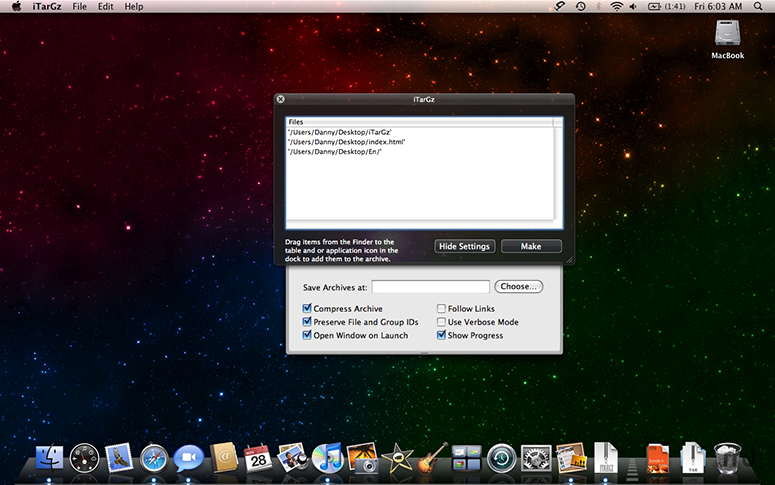The height and width of the screenshot is (485, 775).
Task: Disable Open Window on Launch
Action: click(x=307, y=335)
